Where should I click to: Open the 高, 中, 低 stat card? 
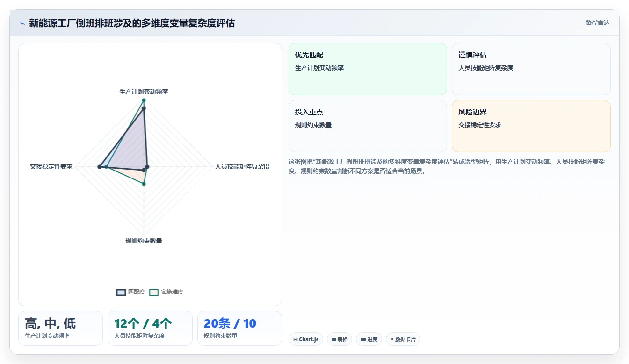point(60,328)
